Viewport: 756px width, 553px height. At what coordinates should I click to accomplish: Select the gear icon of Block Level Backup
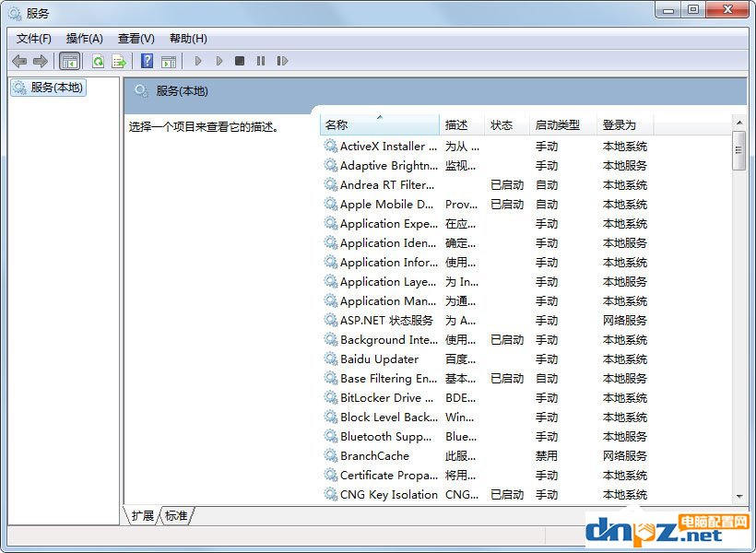point(330,417)
